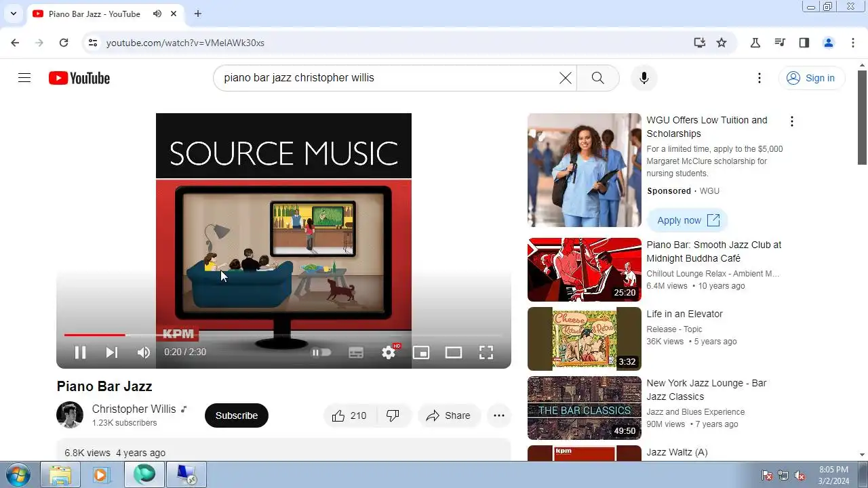Dislike this video

(393, 415)
